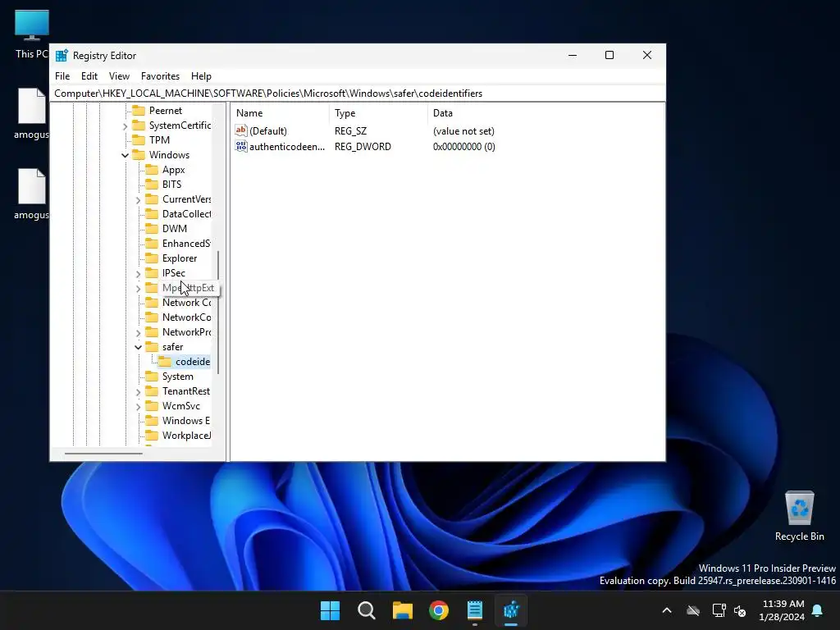The width and height of the screenshot is (840, 630).
Task: Select the WorkplaceJoin tree key
Action: click(x=186, y=436)
